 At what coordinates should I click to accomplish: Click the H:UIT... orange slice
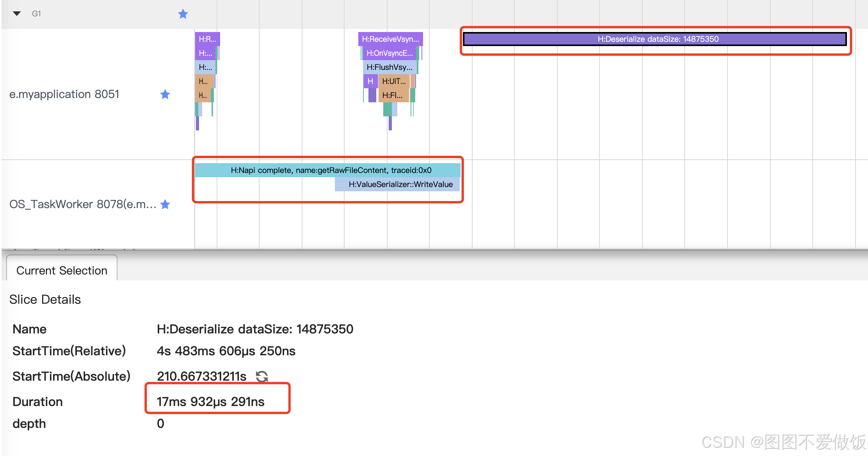tap(394, 81)
